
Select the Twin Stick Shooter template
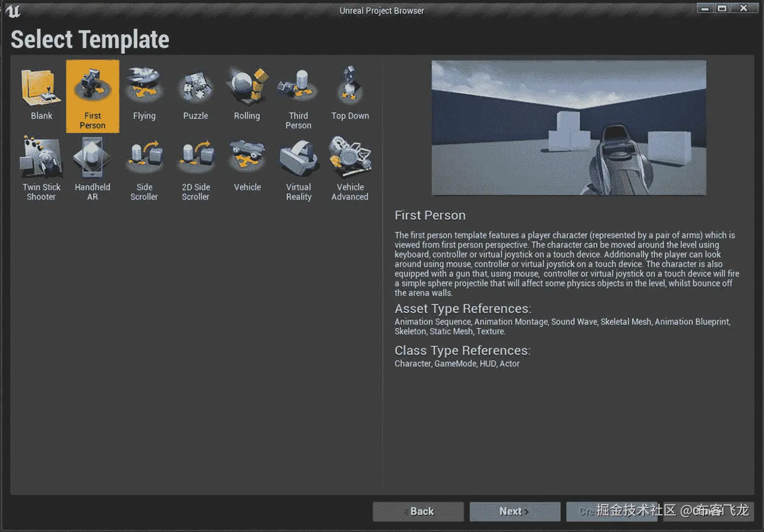(41, 168)
